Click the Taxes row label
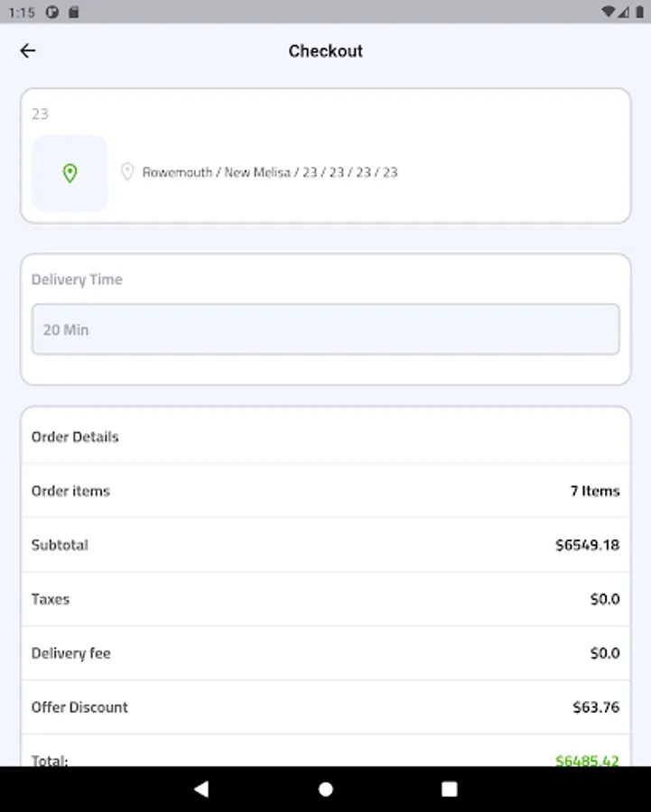This screenshot has width=651, height=812. pyautogui.click(x=51, y=599)
